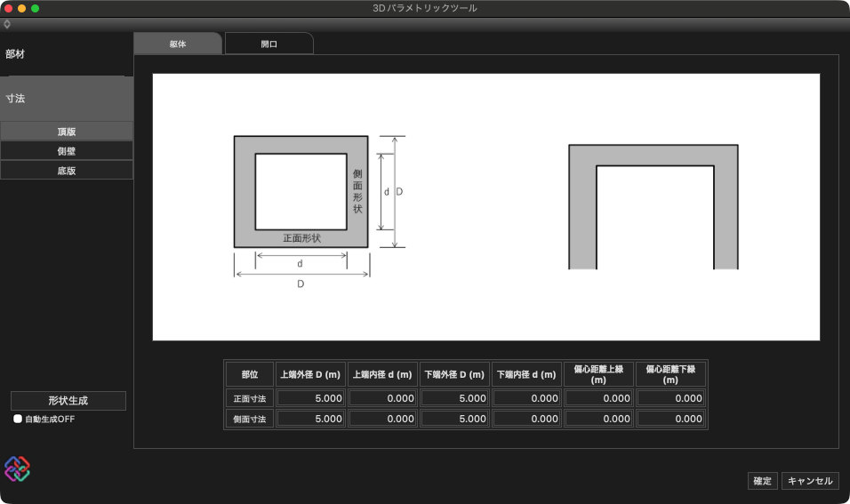Click the colorful logo icon at bottom left
This screenshot has height=504, width=850.
pos(17,468)
